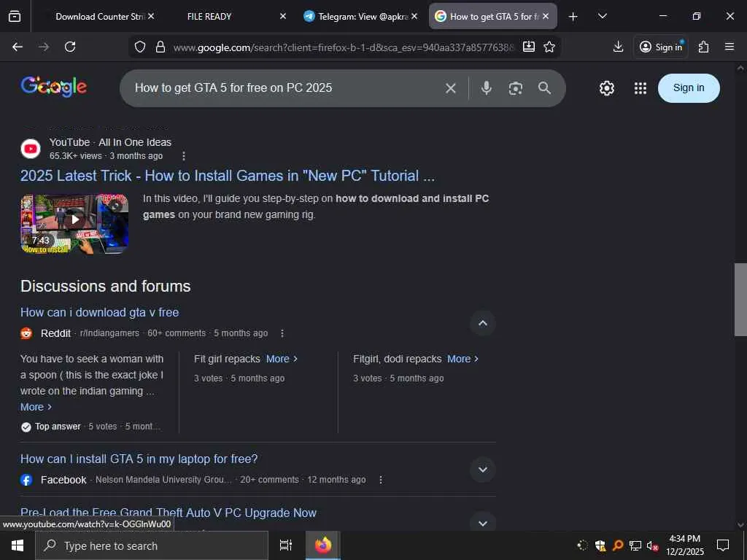Switch to the FILE READY tab
The width and height of the screenshot is (747, 560).
tap(209, 17)
